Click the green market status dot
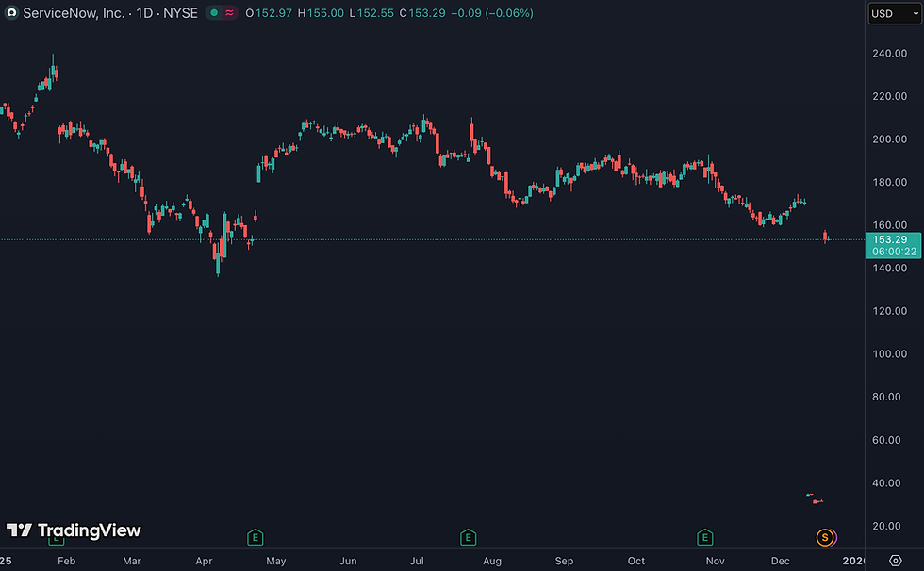This screenshot has width=924, height=571. pyautogui.click(x=214, y=13)
